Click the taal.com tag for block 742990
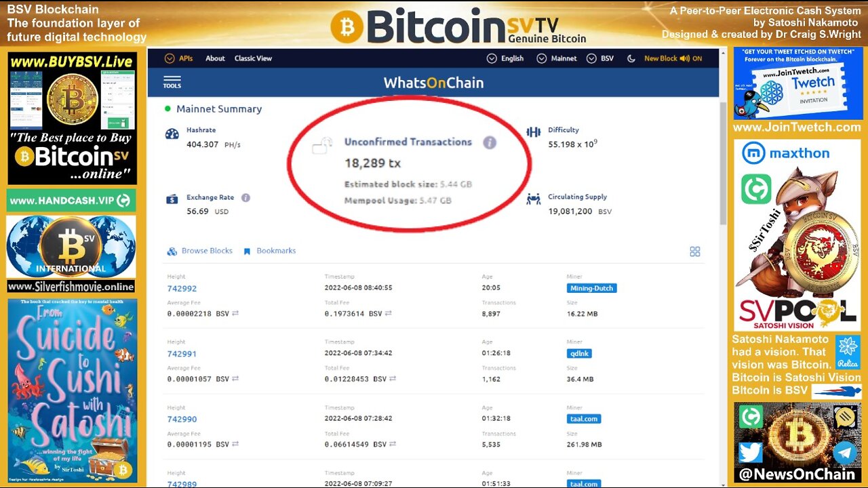The width and height of the screenshot is (868, 488). coord(584,419)
